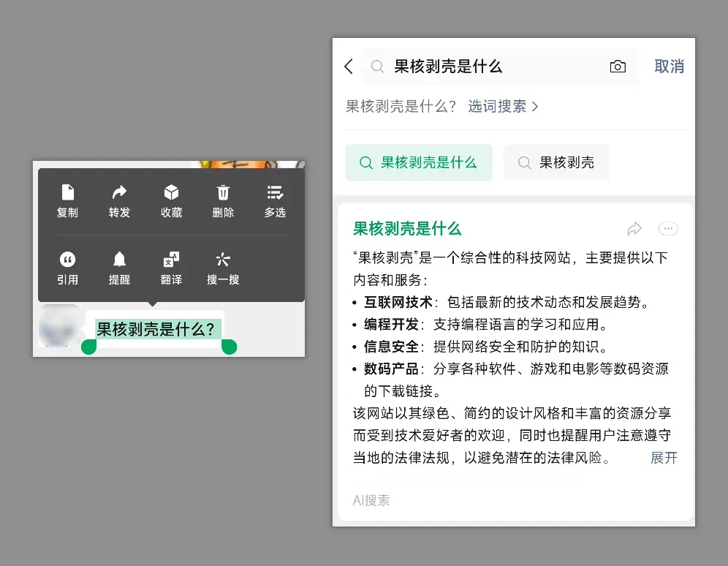Click the magnifier icon in search field
Viewport: 728px width, 566px height.
[377, 67]
